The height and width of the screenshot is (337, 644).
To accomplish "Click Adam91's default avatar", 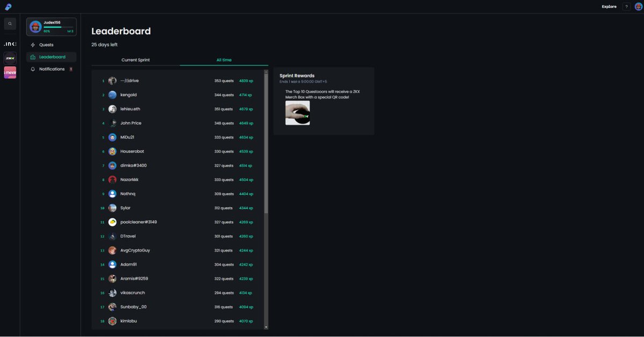I will coord(112,265).
